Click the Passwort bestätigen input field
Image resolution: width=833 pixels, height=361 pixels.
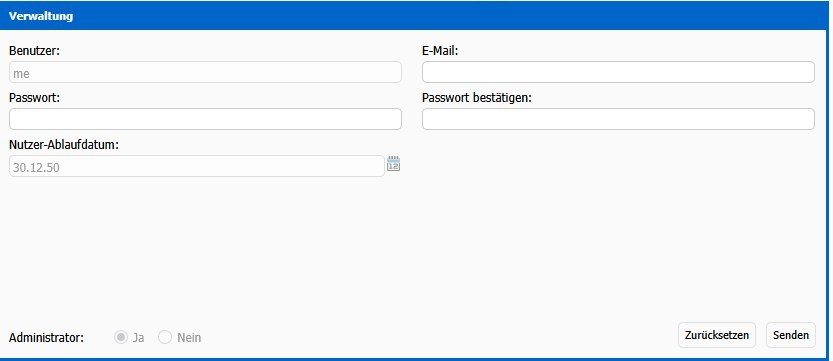tap(618, 119)
